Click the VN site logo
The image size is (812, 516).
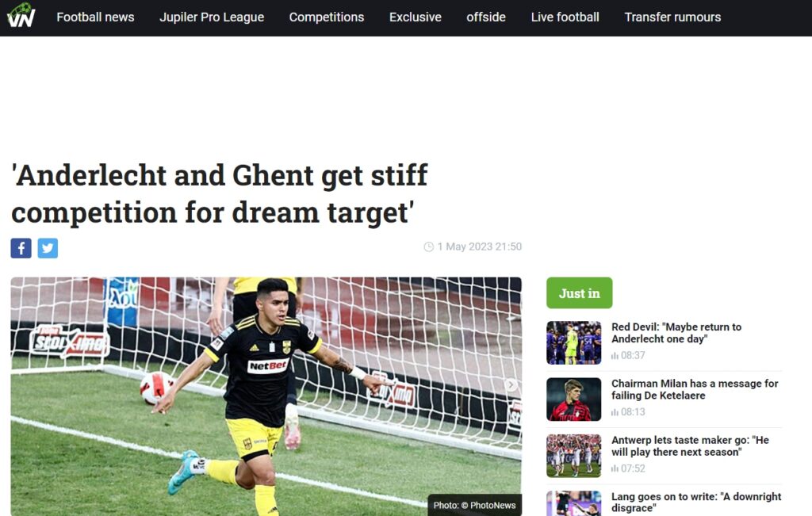pyautogui.click(x=21, y=16)
